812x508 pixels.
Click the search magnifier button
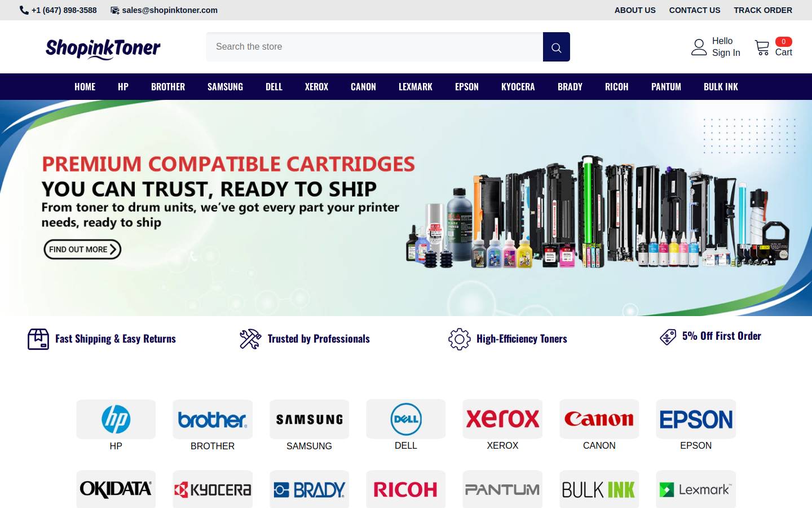pos(557,47)
